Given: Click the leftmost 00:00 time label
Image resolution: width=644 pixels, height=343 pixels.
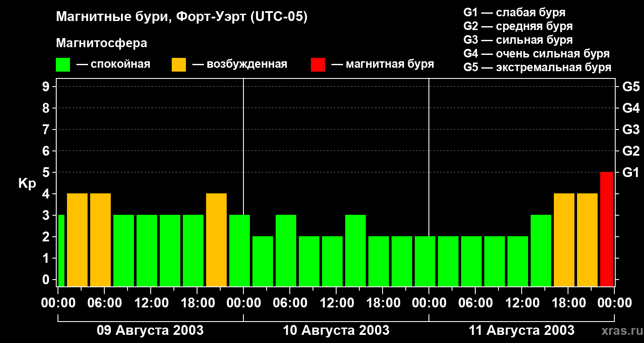Looking at the screenshot, I should (58, 303).
